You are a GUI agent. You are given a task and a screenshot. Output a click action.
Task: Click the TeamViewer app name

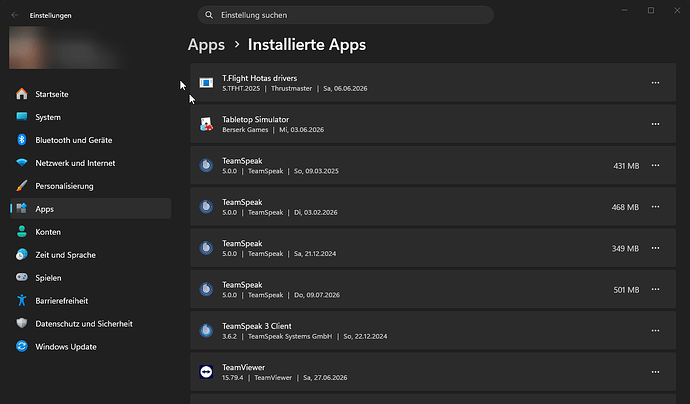click(243, 367)
